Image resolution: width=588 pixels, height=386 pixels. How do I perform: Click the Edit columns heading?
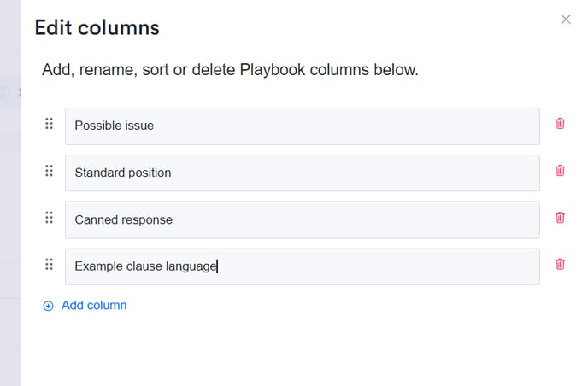pyautogui.click(x=97, y=27)
